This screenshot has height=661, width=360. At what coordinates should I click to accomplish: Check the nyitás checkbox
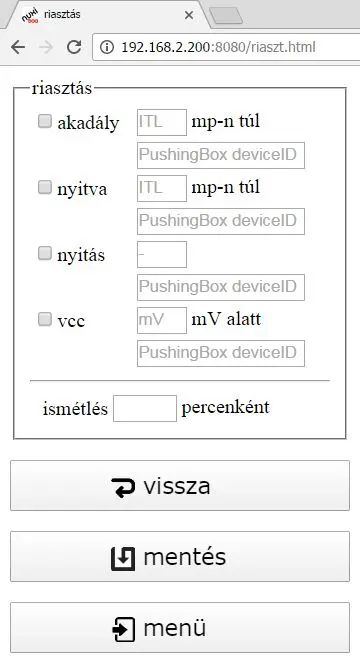[45, 253]
